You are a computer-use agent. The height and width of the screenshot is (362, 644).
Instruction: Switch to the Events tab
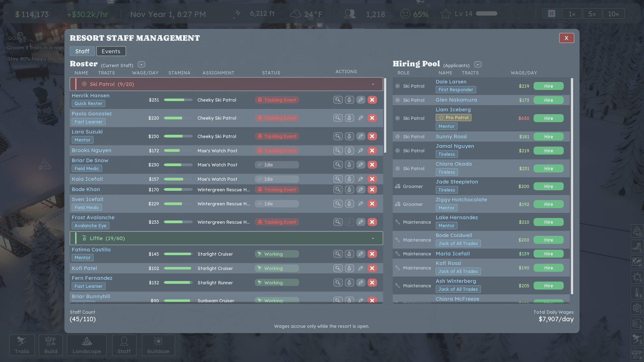coord(111,51)
